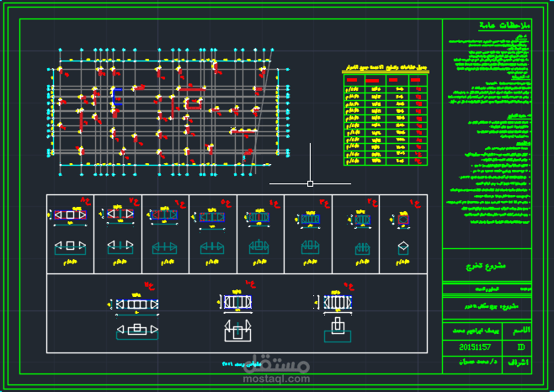Select the ع١ footing section with diamond column
Image resolution: width=554 pixels, height=392 pixels.
403,248
